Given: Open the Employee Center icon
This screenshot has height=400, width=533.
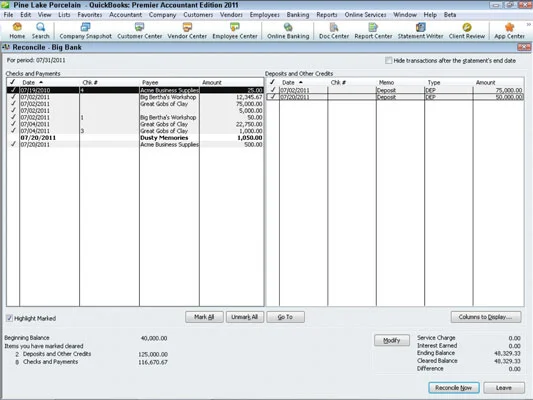Looking at the screenshot, I should tap(235, 31).
